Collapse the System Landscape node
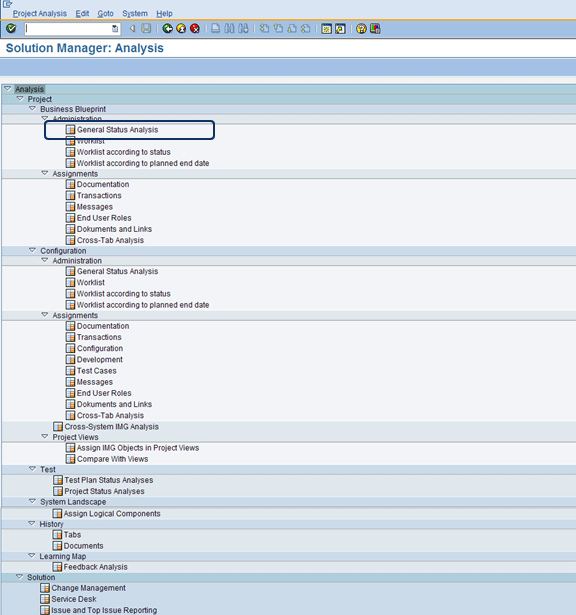This screenshot has width=576, height=615. click(x=33, y=502)
